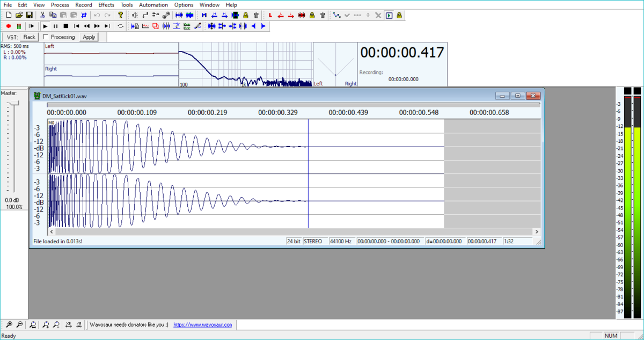This screenshot has width=644, height=340.
Task: Click the loop playback icon
Action: (x=121, y=26)
